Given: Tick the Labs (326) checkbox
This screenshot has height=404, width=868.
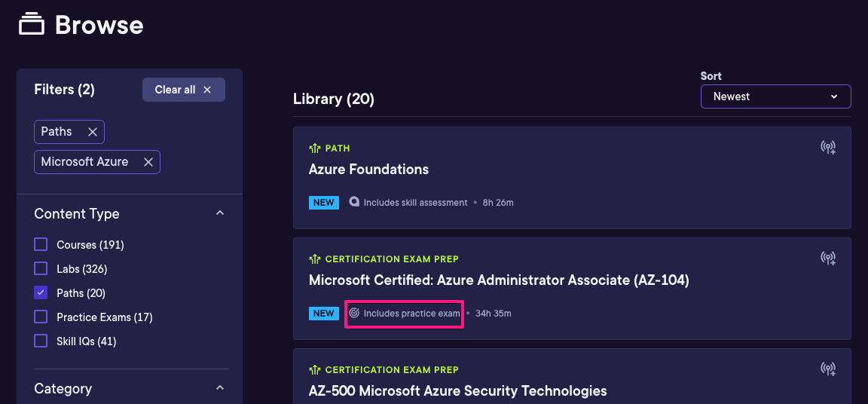Looking at the screenshot, I should click(41, 269).
